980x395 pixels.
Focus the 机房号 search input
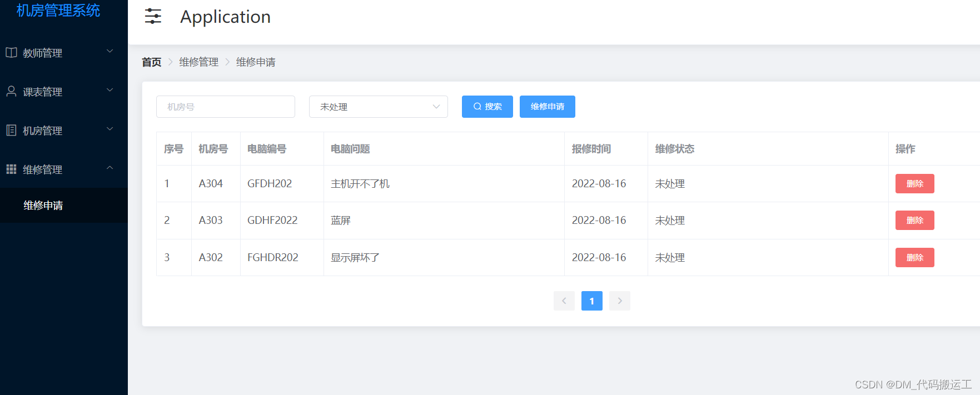(226, 107)
